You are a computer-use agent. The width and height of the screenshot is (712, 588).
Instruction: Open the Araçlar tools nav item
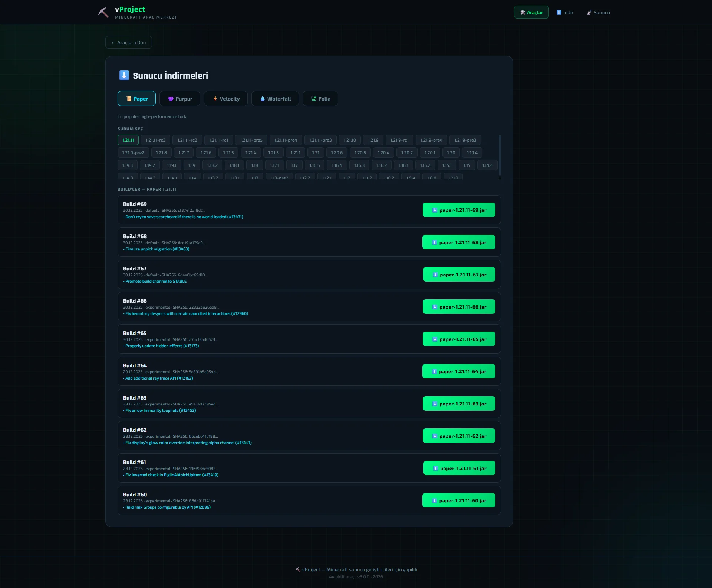pos(531,12)
